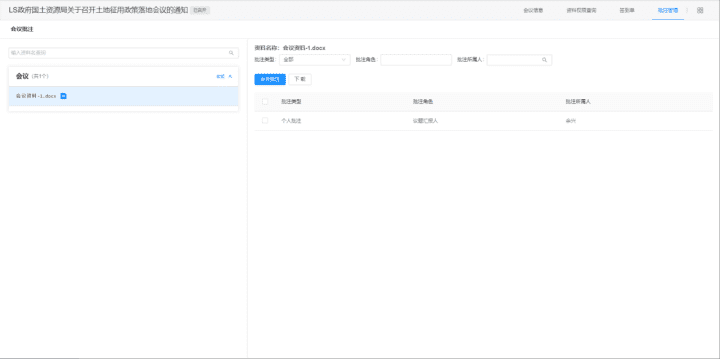Click the search icon in the material name field
Screen dimensions: 720x360
(231, 53)
